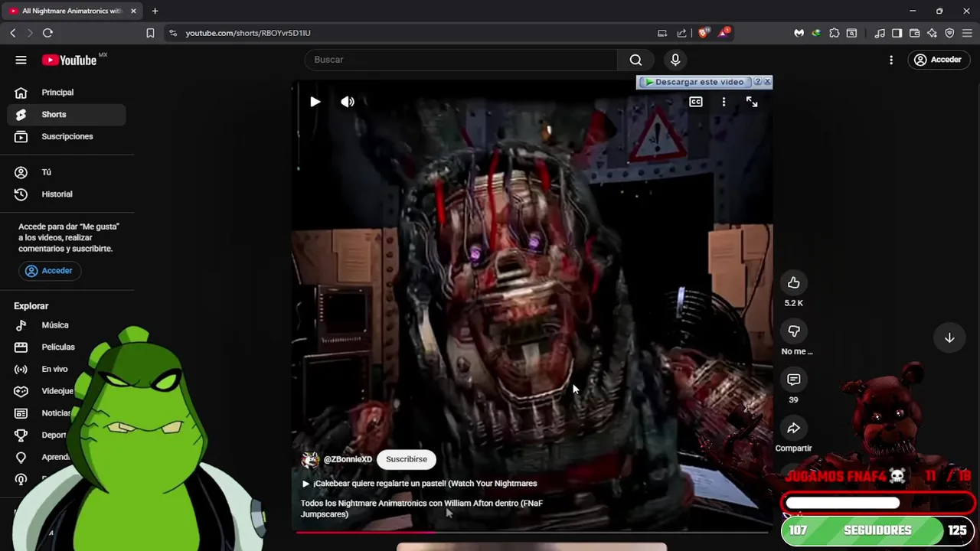Sign in with top-right Acceder button
The image size is (980, 551).
click(x=939, y=60)
